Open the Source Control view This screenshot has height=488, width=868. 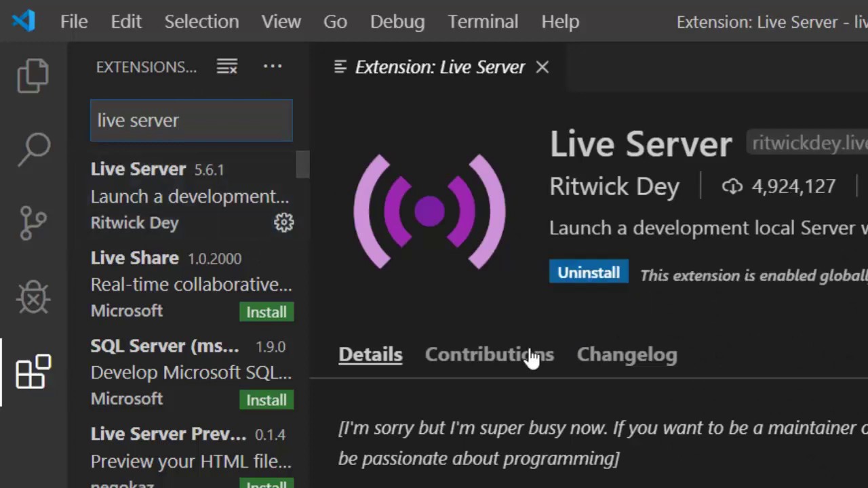tap(33, 223)
